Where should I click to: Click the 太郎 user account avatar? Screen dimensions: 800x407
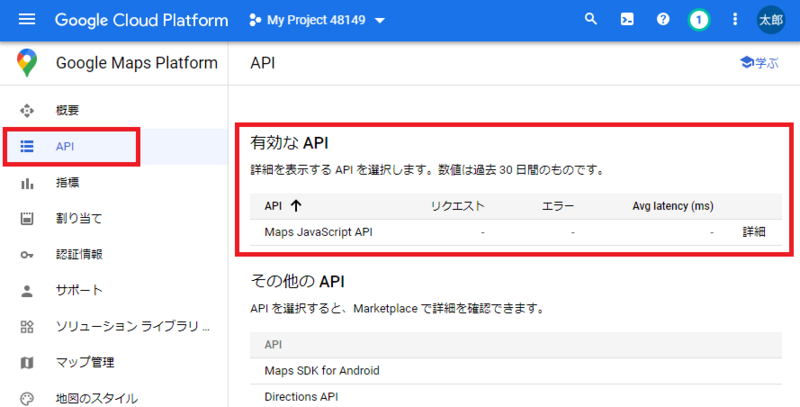771,20
